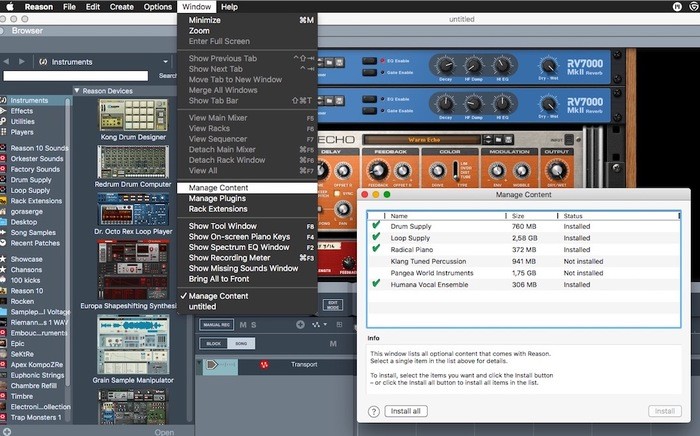
Task: Adjust Dry-Wet knob on top RV7000
Action: [x=548, y=66]
